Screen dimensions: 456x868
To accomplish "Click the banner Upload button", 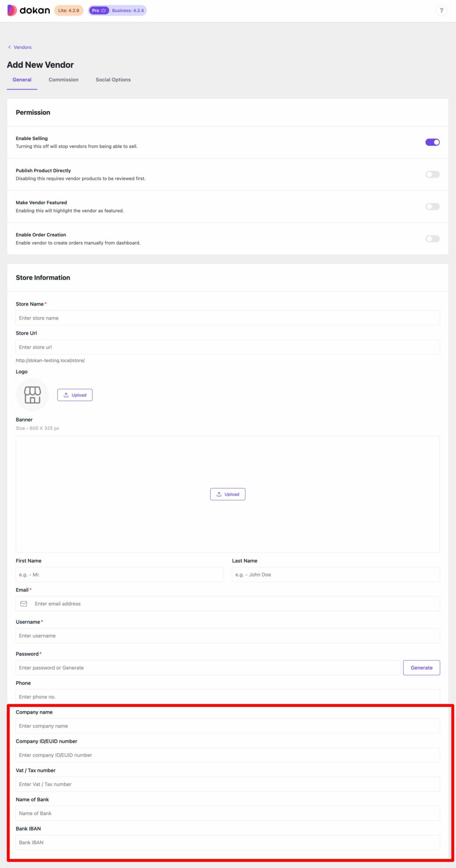I will [x=228, y=494].
